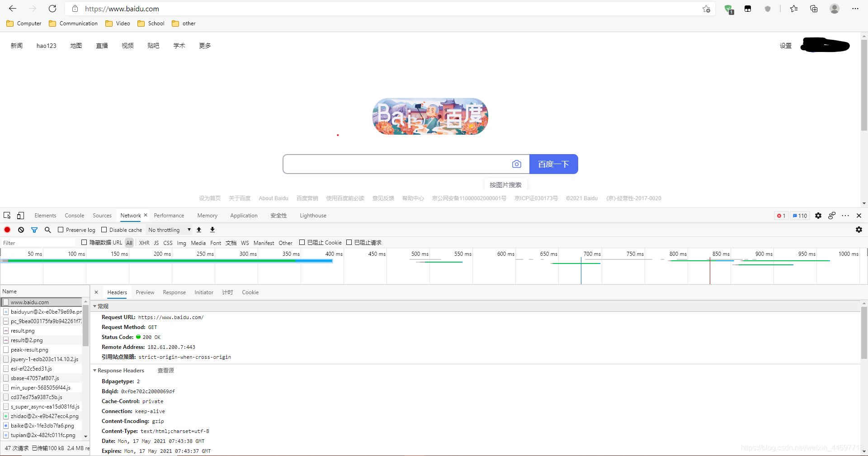
Task: Enable the Preserve log checkbox
Action: coord(61,230)
